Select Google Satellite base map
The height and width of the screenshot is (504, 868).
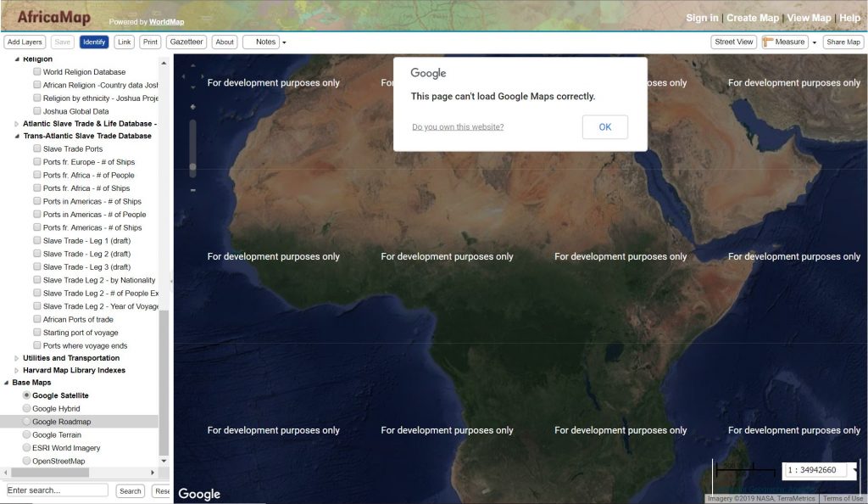coord(26,395)
